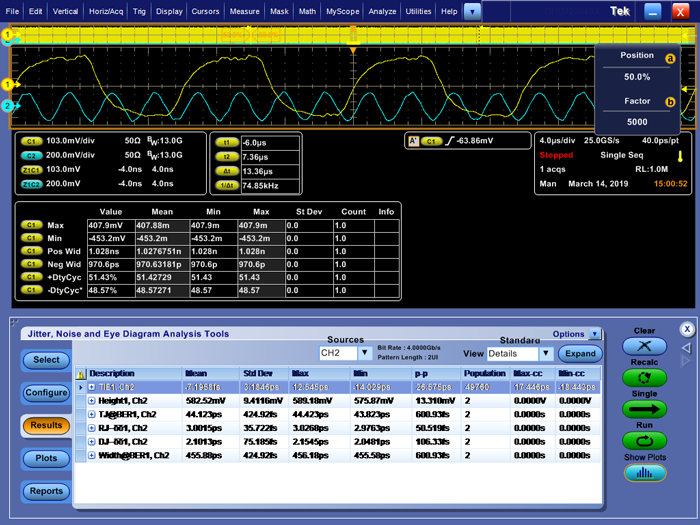
Task: Toggle the Z1C1 zoom channel badge
Action: click(x=30, y=170)
